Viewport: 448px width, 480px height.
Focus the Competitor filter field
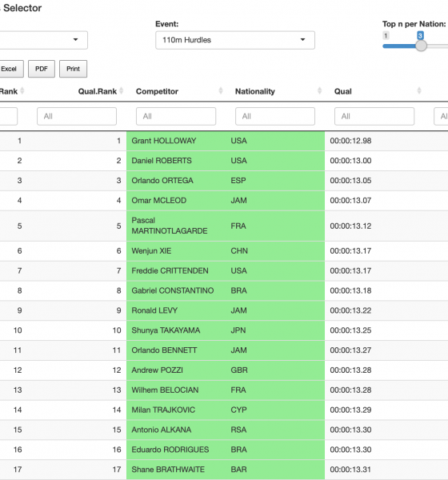point(176,116)
